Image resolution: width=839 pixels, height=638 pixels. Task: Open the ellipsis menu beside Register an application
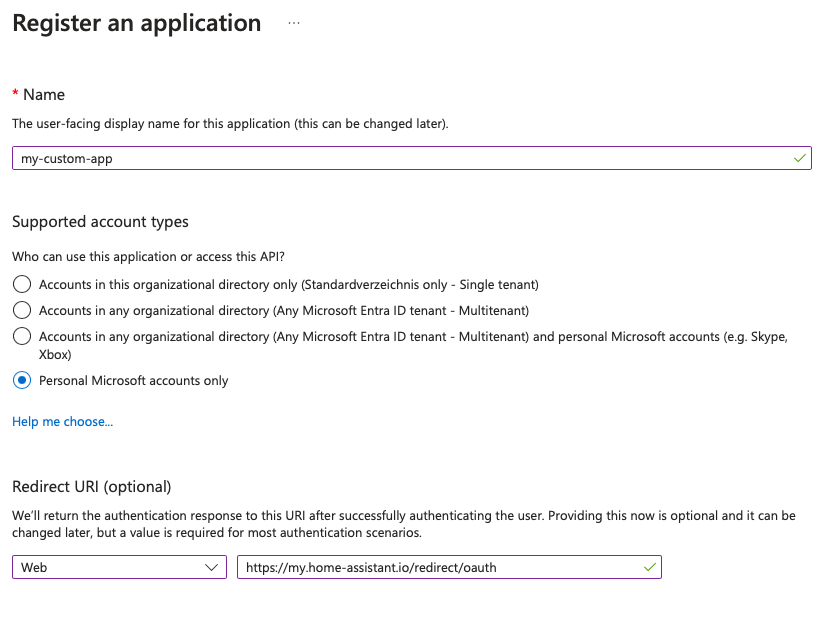click(x=293, y=22)
